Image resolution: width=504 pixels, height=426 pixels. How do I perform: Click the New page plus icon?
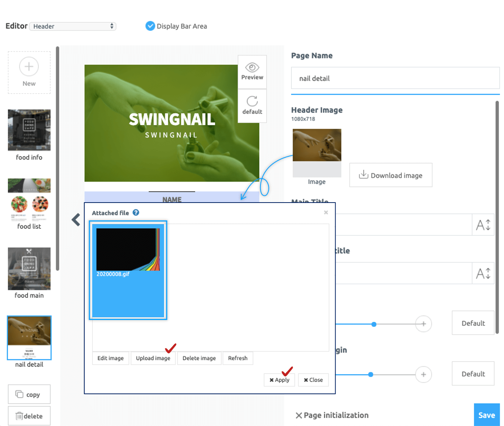coord(29,67)
